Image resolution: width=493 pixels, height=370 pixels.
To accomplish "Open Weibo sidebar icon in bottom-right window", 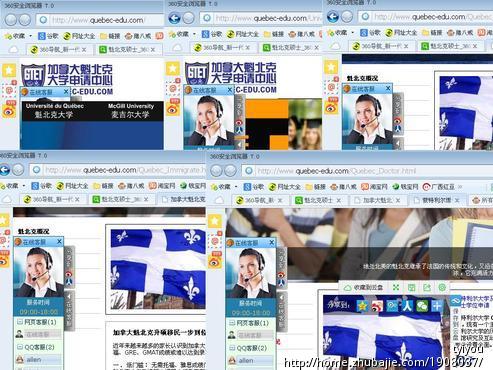I will click(x=215, y=261).
